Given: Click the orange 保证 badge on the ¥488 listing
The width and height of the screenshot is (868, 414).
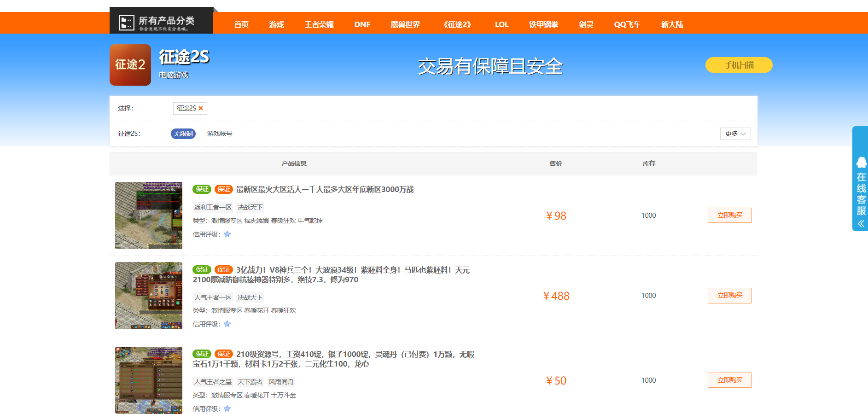Looking at the screenshot, I should pyautogui.click(x=224, y=270).
